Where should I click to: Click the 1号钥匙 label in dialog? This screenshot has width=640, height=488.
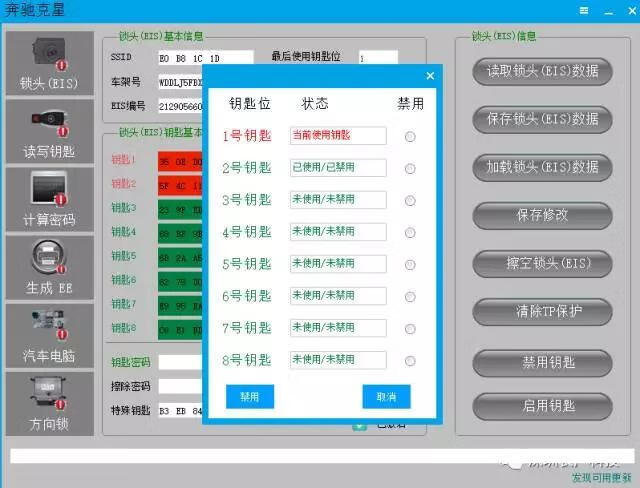pyautogui.click(x=247, y=135)
